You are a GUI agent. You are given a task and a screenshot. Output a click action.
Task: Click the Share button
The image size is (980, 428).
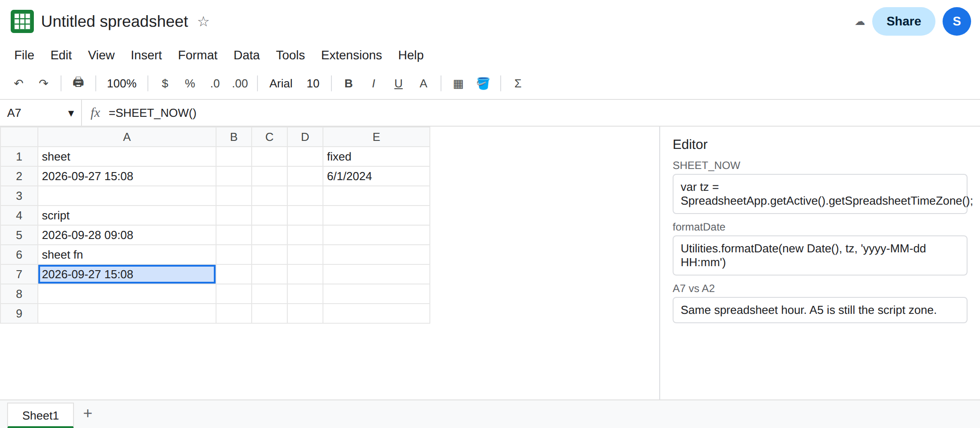(903, 21)
